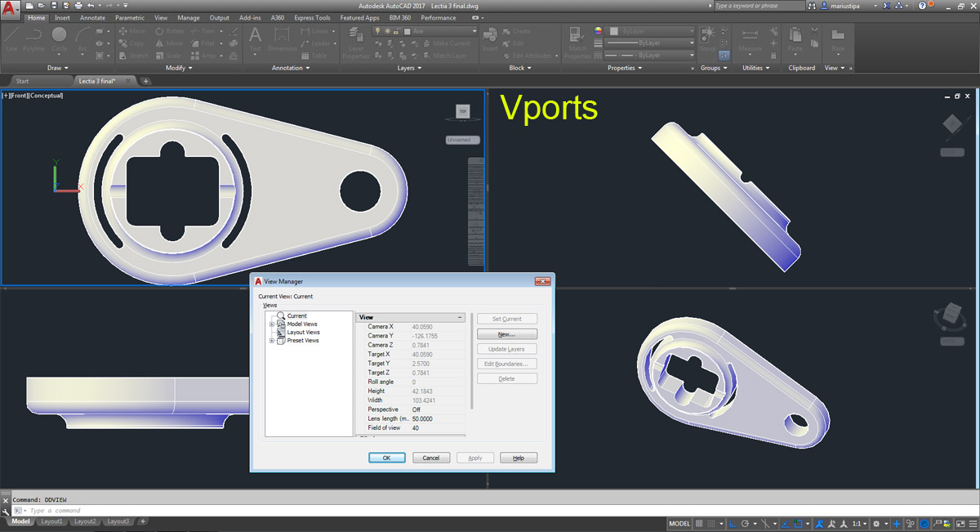Click the New... button in View Manager
This screenshot has height=532, width=980.
point(507,334)
